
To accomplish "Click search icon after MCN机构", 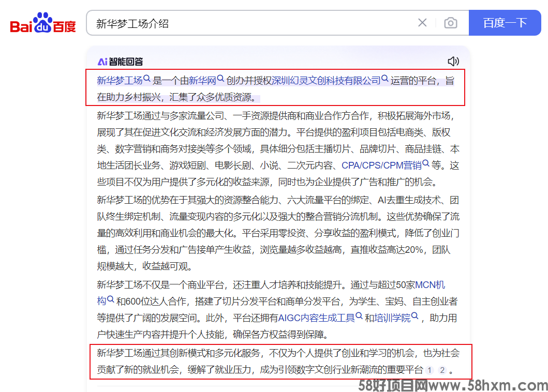I will tap(110, 299).
